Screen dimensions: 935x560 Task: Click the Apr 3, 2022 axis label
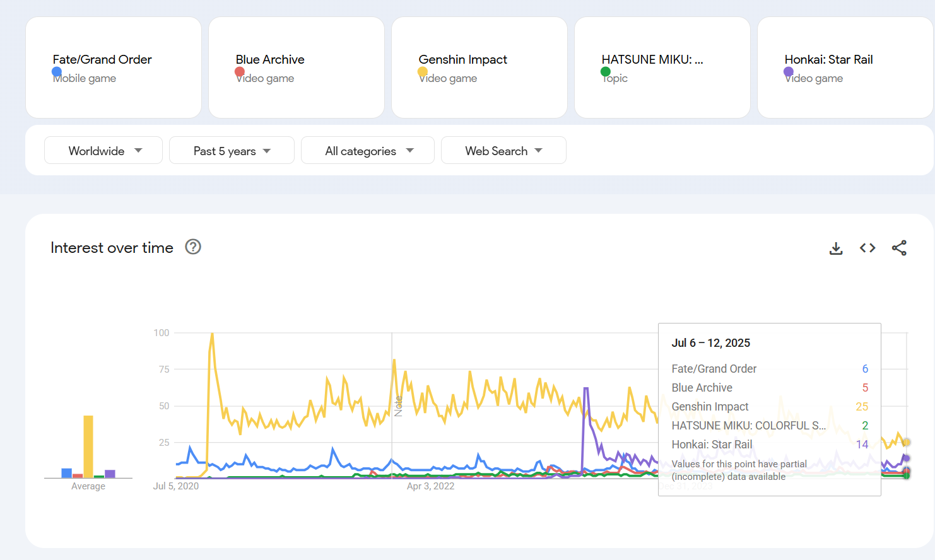pyautogui.click(x=430, y=486)
